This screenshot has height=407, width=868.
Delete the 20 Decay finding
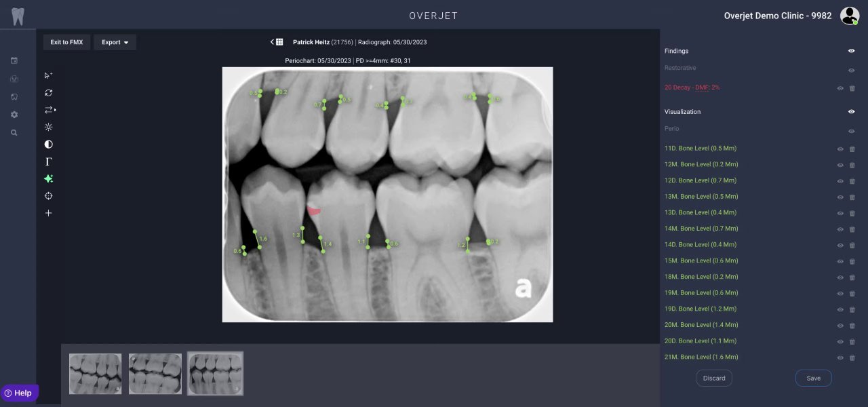852,88
